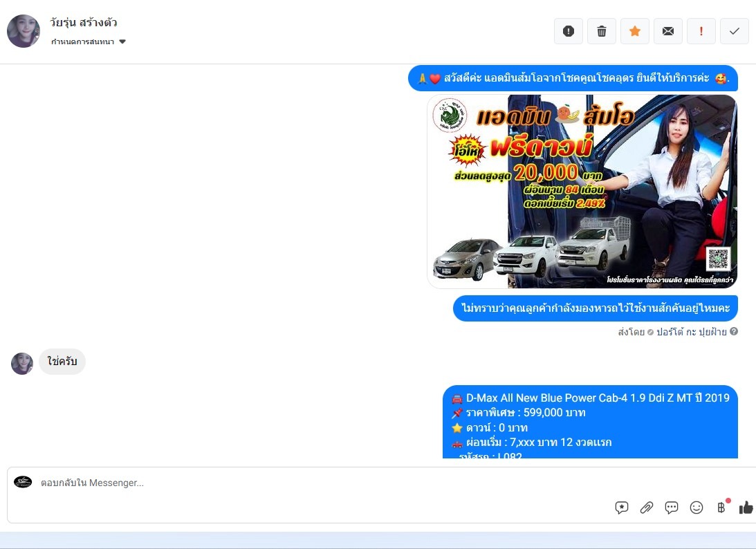756x549 pixels.
Task: Open the กำหนดการสนทนา dropdown
Action: (89, 42)
